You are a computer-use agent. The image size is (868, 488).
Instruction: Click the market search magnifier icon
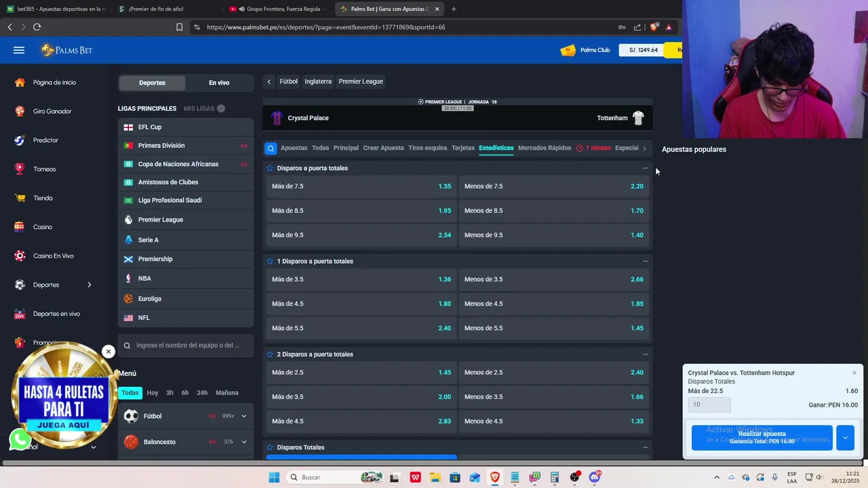[271, 148]
